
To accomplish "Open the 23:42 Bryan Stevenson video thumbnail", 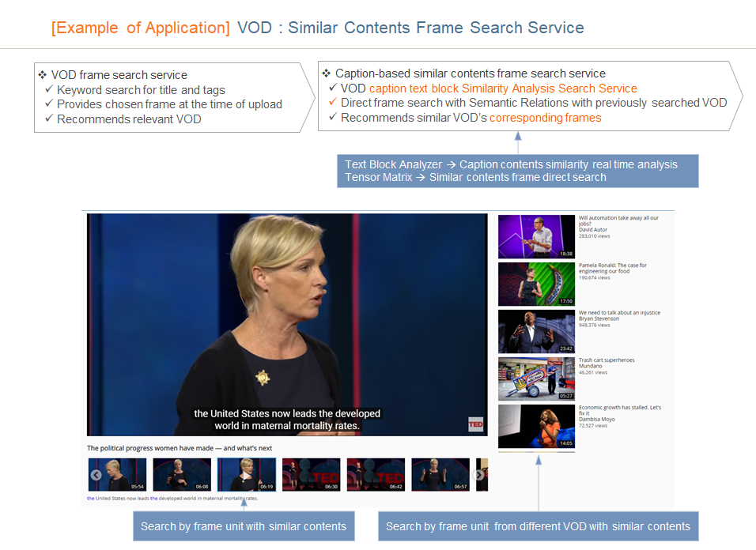I will click(536, 331).
